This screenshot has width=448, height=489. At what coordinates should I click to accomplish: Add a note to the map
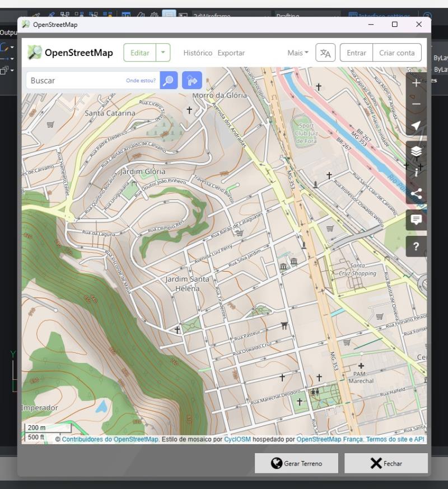(416, 220)
